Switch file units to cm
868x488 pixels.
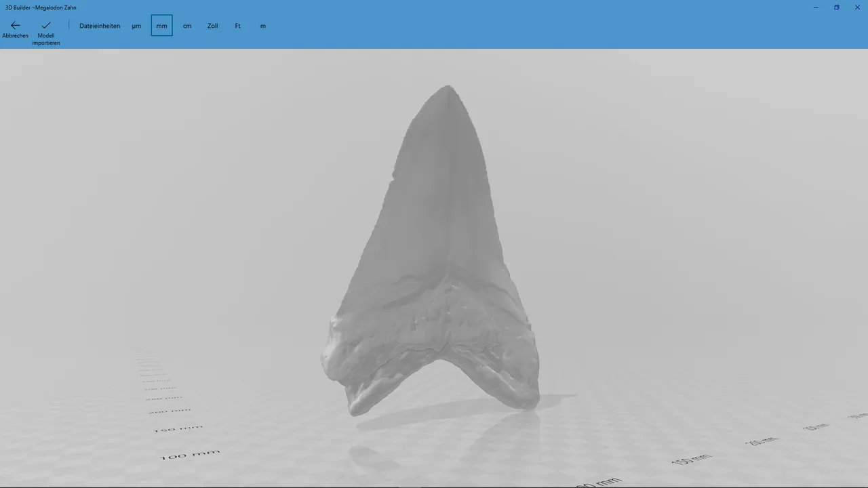[187, 26]
